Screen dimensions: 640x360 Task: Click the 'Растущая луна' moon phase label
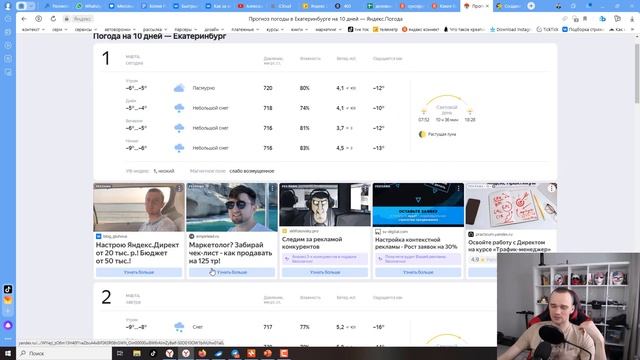[442, 134]
